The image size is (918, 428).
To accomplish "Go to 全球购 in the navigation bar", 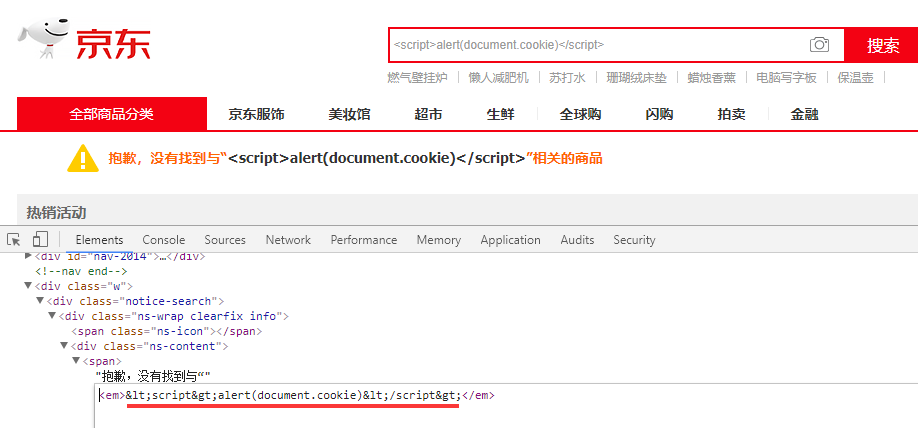I will tap(580, 114).
